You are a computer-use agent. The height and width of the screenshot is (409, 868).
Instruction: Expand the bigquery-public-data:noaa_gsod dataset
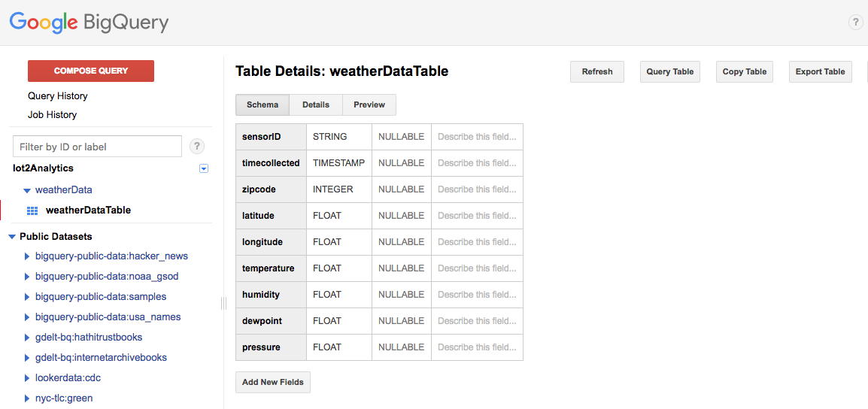28,277
